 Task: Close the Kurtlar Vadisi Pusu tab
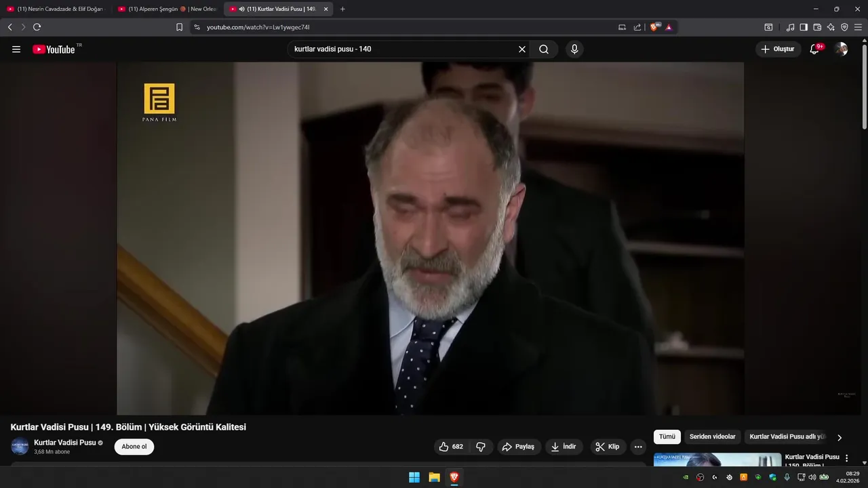coord(325,9)
